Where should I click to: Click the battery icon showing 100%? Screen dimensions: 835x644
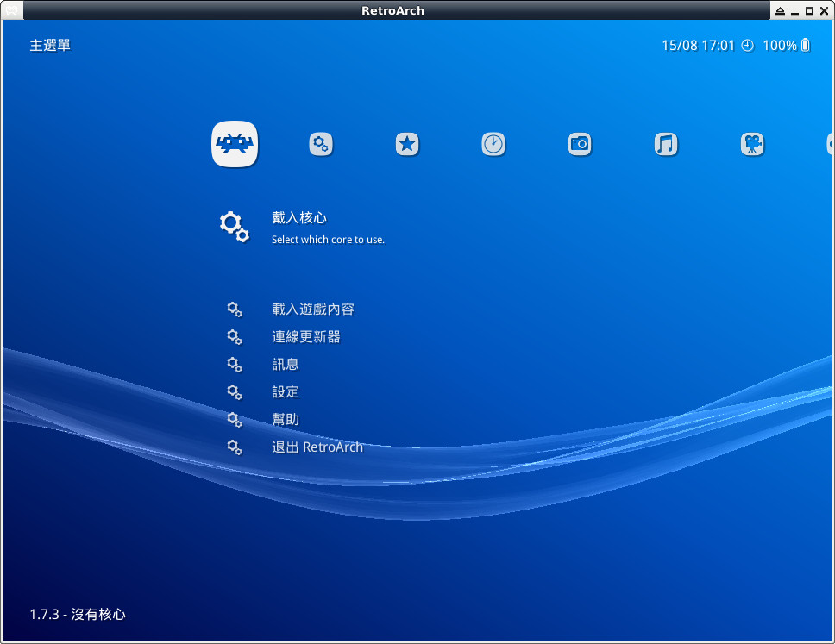coord(806,45)
